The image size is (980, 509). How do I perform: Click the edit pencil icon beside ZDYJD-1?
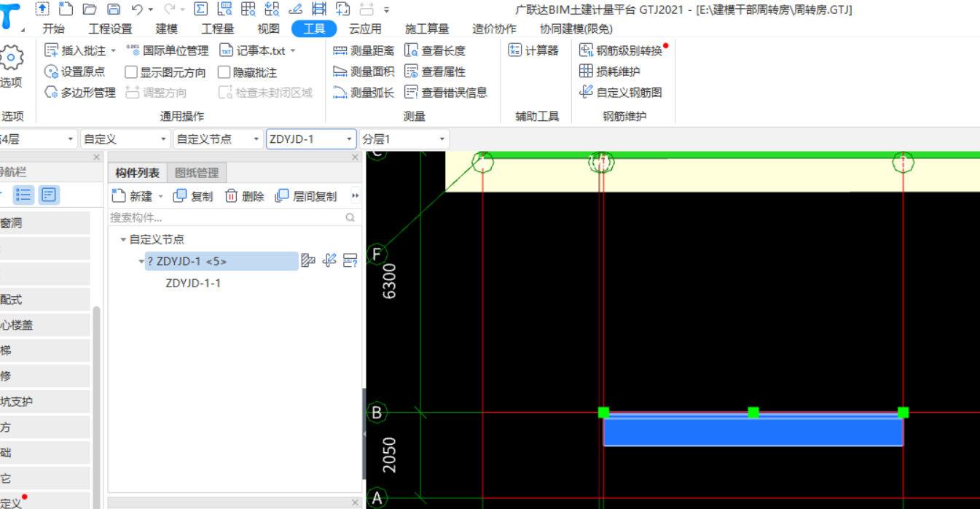[x=329, y=260]
